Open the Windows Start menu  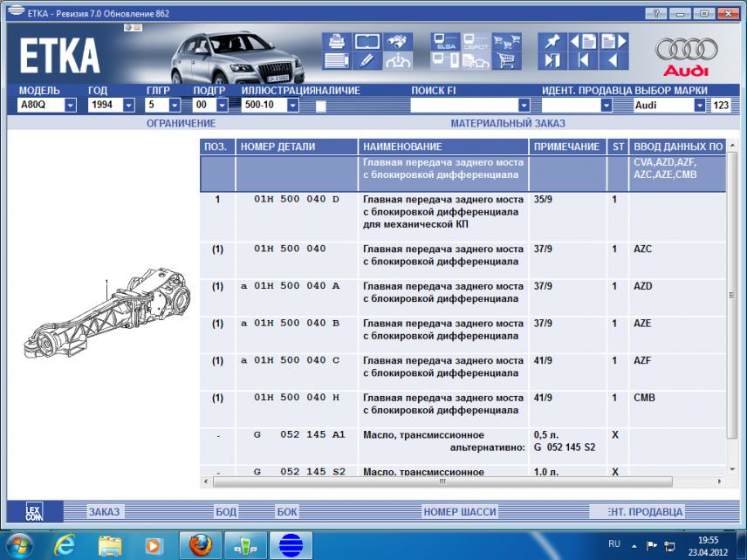tap(19, 545)
